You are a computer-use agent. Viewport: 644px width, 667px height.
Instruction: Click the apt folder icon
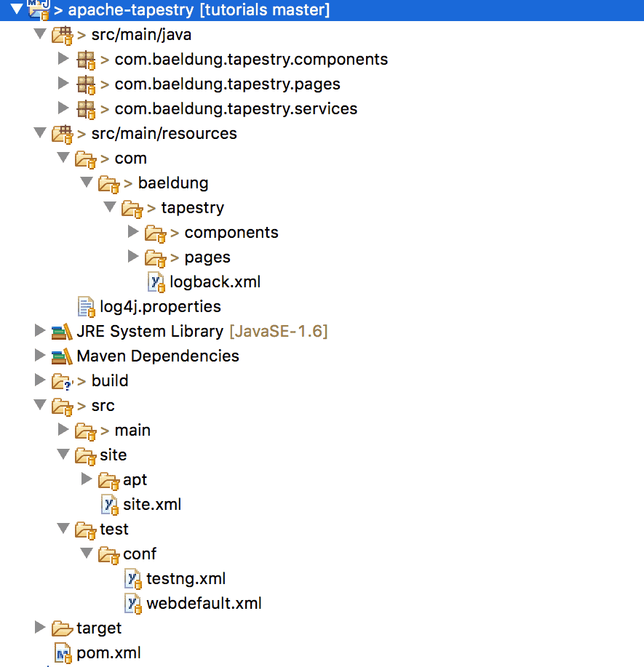tap(109, 481)
